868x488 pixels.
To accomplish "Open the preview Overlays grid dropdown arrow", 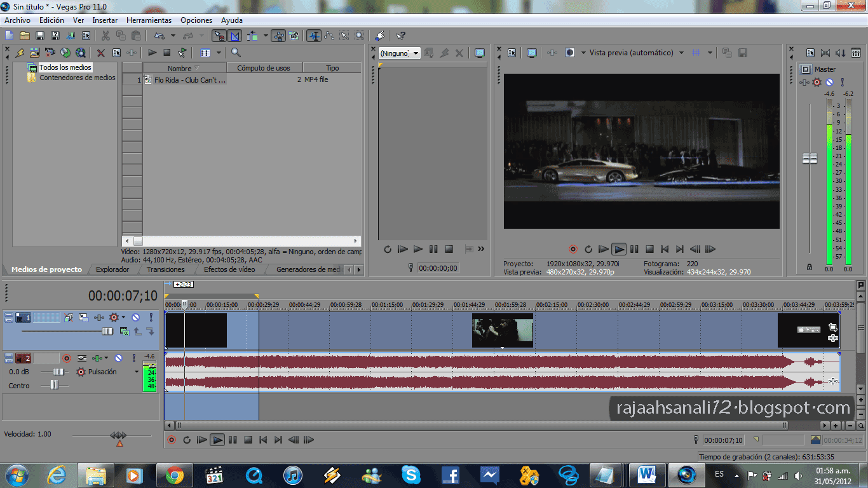I will pos(710,53).
